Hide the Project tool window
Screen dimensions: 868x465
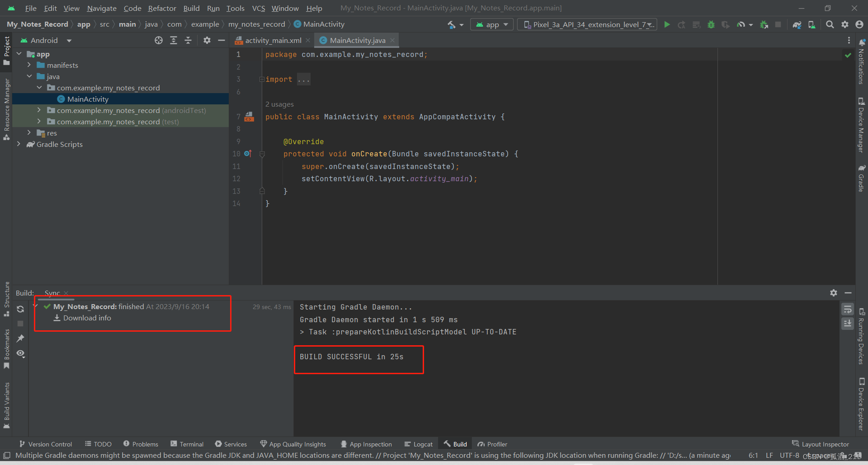222,40
